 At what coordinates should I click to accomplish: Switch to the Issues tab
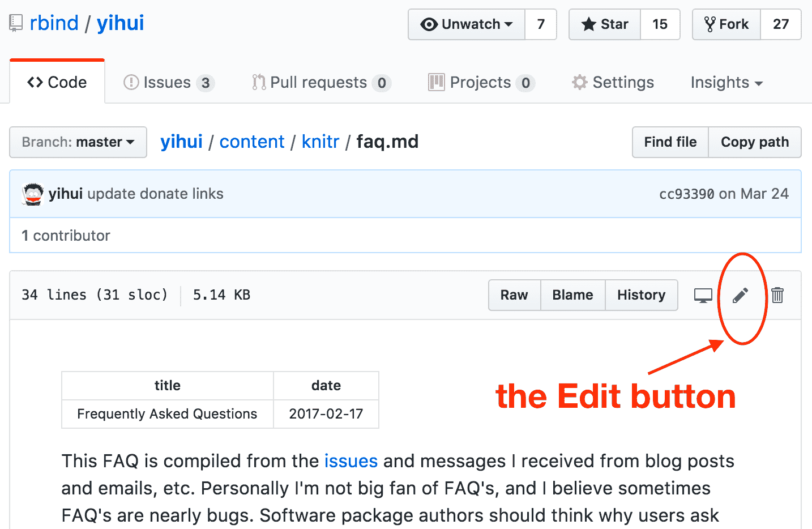click(x=167, y=82)
